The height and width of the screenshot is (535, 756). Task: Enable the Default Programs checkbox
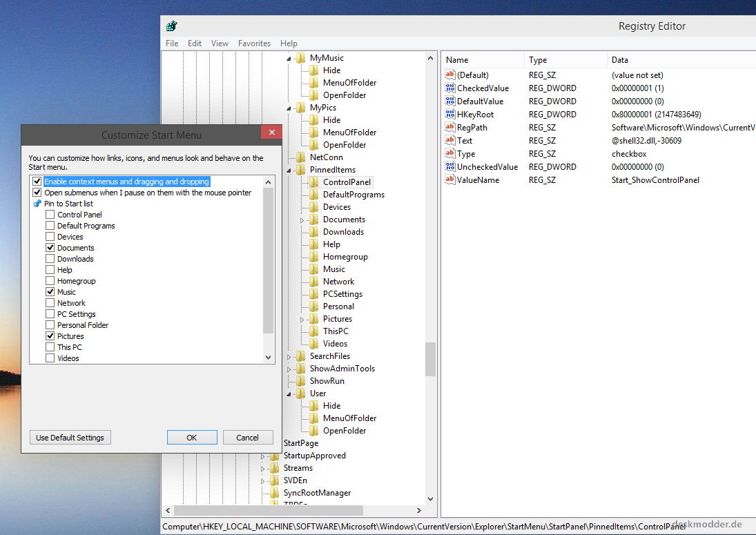(x=50, y=226)
